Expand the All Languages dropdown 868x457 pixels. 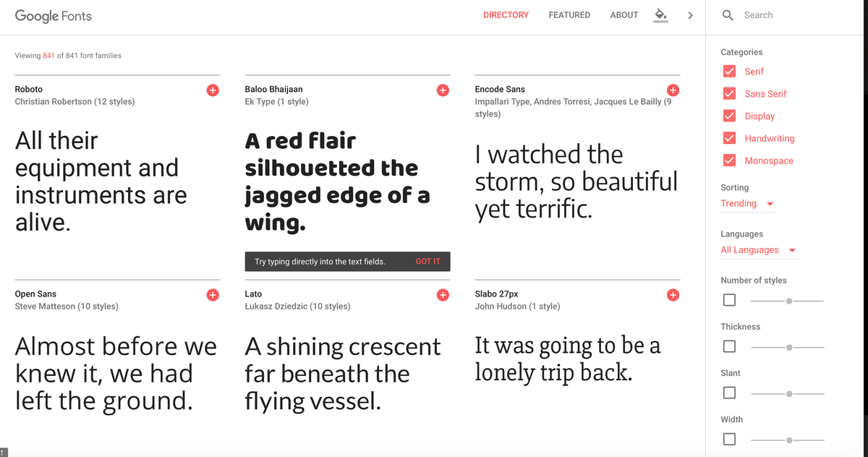pyautogui.click(x=758, y=250)
